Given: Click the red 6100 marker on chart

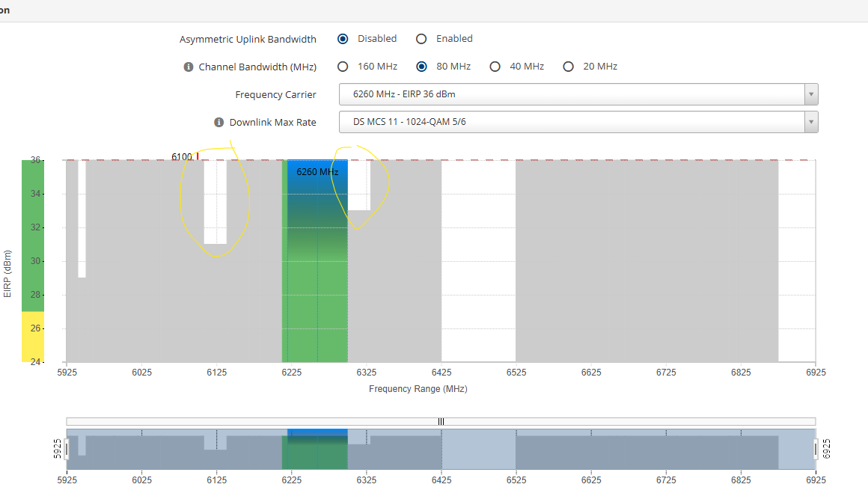Looking at the screenshot, I should click(x=197, y=156).
